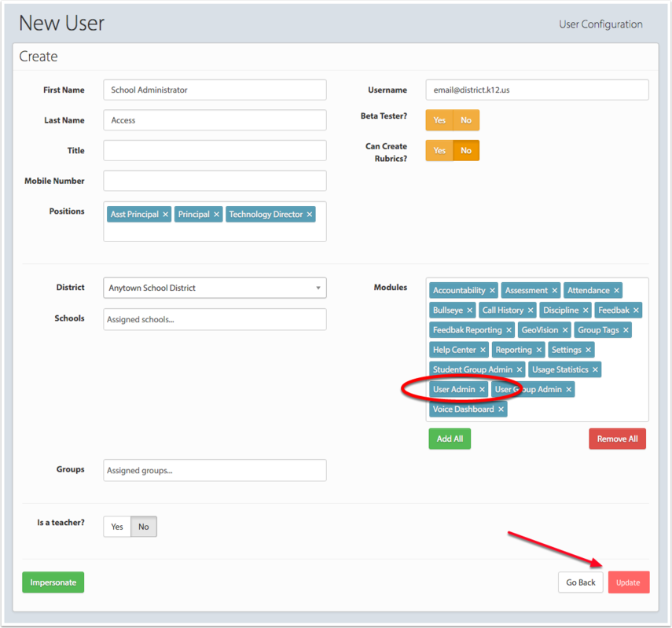Remove the GeoVision module tag
Image resolution: width=672 pixels, height=628 pixels.
[565, 330]
